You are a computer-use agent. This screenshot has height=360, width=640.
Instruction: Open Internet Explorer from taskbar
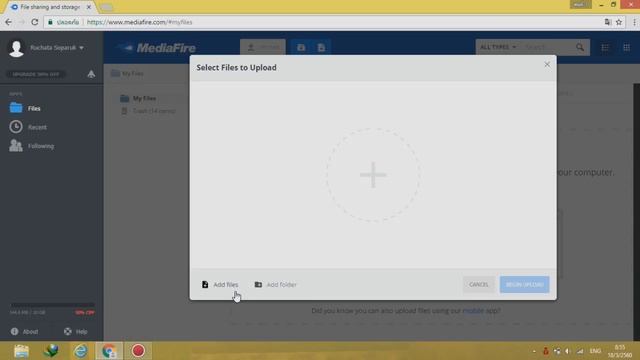coord(80,351)
